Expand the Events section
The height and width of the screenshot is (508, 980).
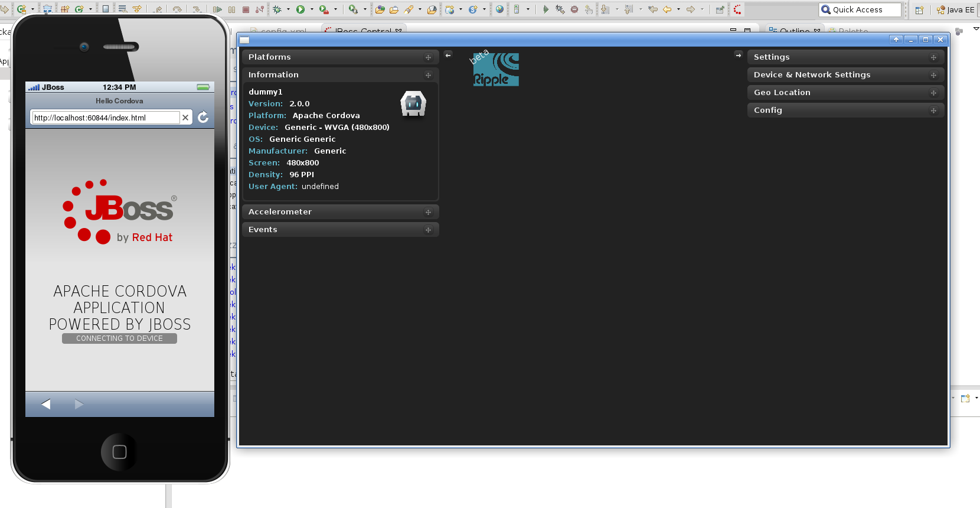pos(340,230)
